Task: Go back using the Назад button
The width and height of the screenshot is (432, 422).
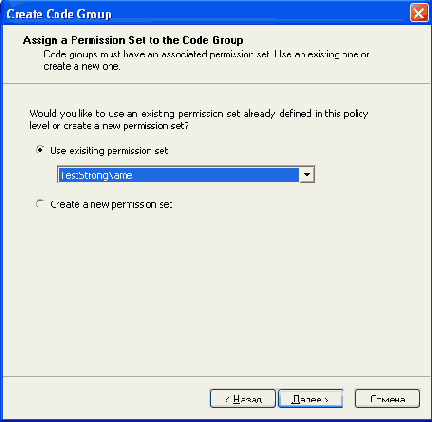Action: click(x=243, y=399)
